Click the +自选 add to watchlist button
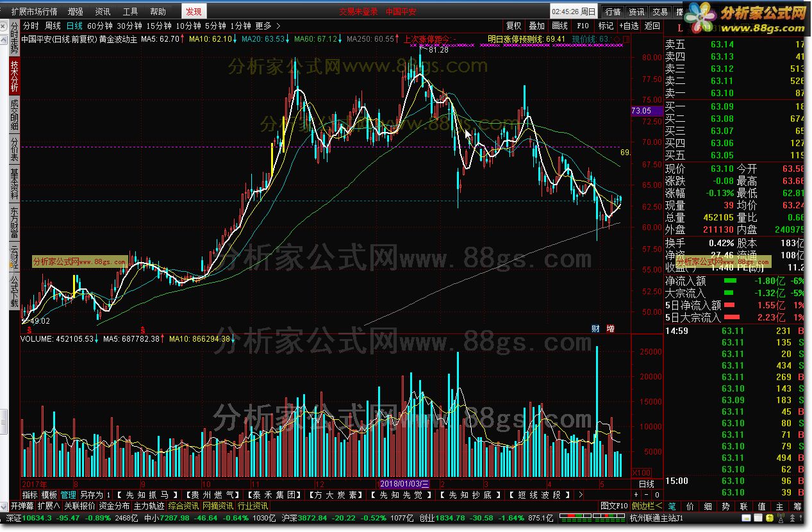The height and width of the screenshot is (532, 812). pyautogui.click(x=629, y=26)
